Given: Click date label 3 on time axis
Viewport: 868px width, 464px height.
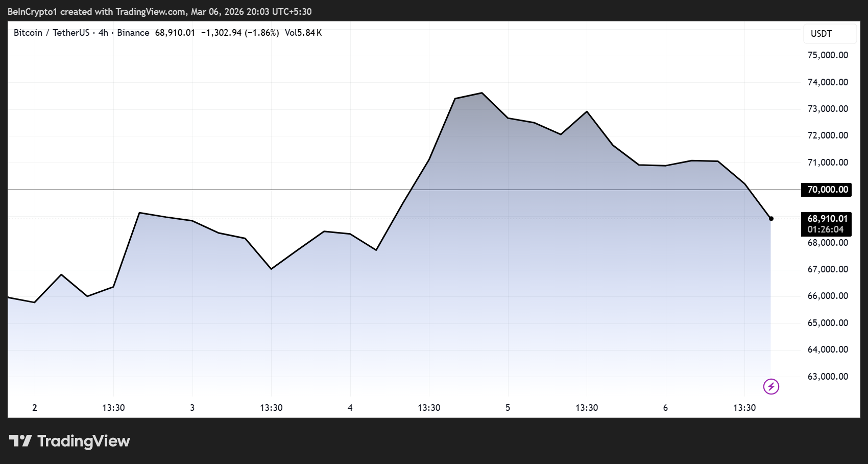Looking at the screenshot, I should (192, 408).
